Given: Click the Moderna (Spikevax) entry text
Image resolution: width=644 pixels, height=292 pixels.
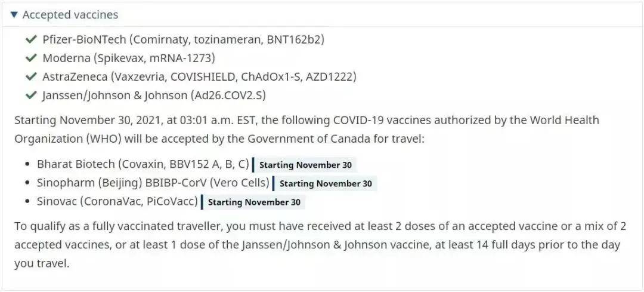Looking at the screenshot, I should pos(129,58).
